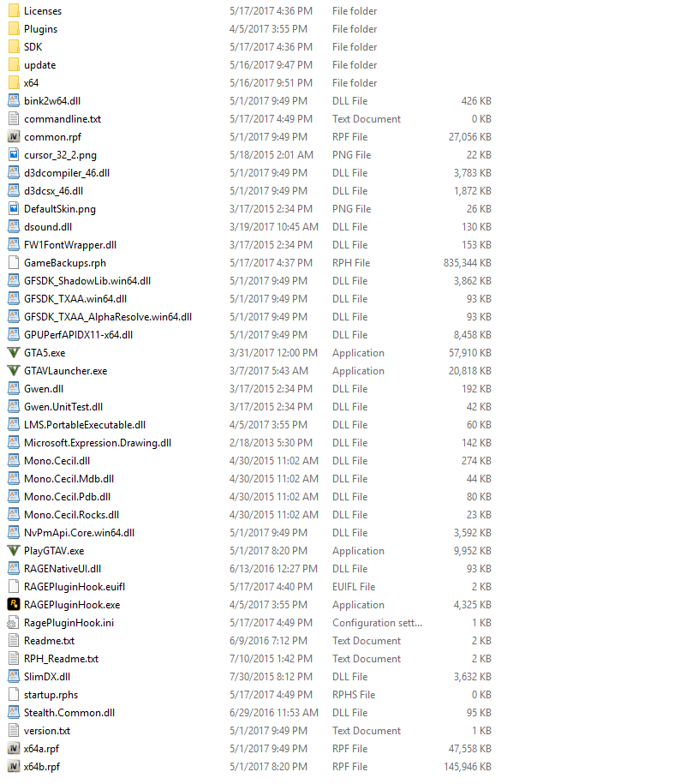Click the 57,910 KB size of GTA5.exe
Viewport: 692px width, 784px height.
click(x=469, y=353)
